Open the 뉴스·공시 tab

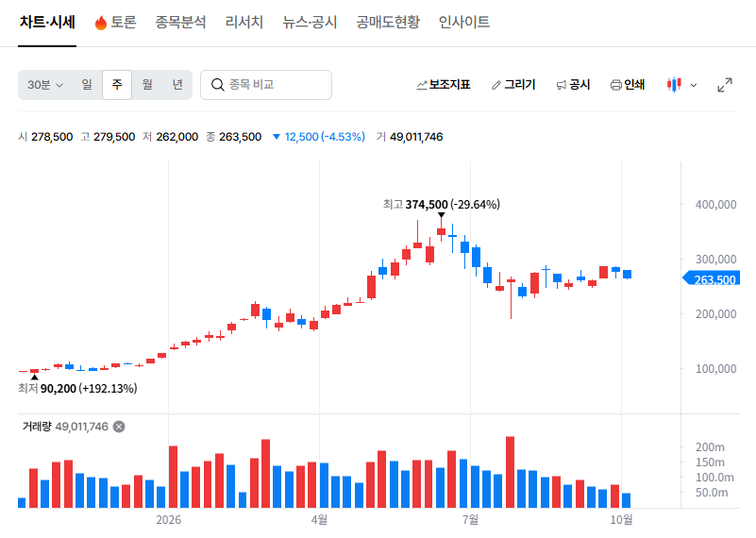pyautogui.click(x=310, y=22)
